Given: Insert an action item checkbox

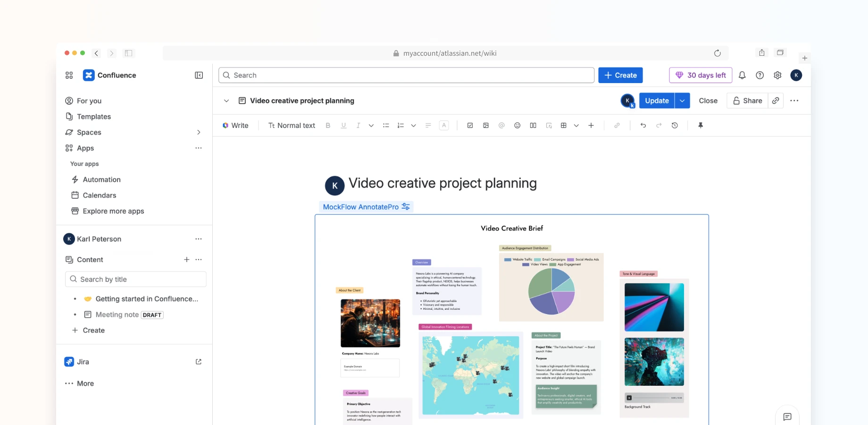Looking at the screenshot, I should point(470,126).
